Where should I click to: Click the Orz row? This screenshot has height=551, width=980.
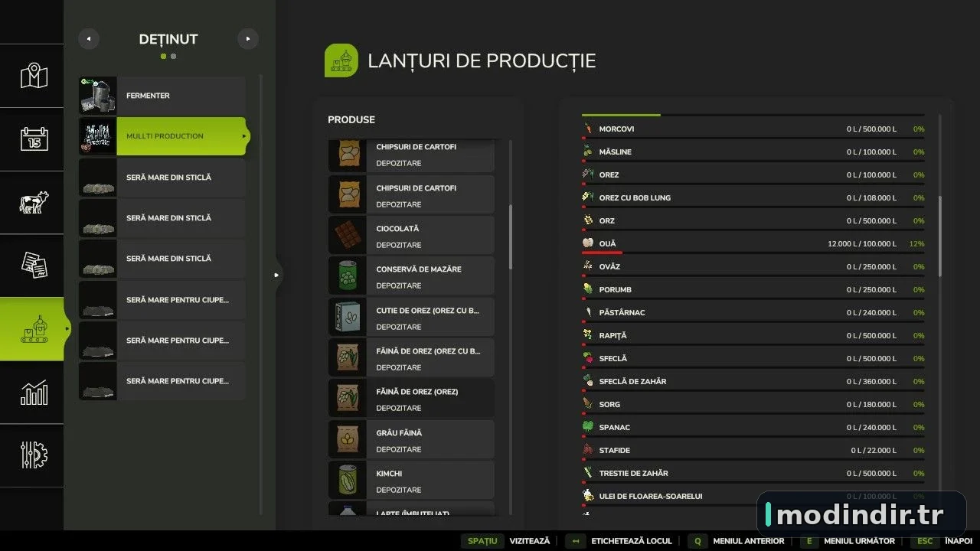point(753,220)
